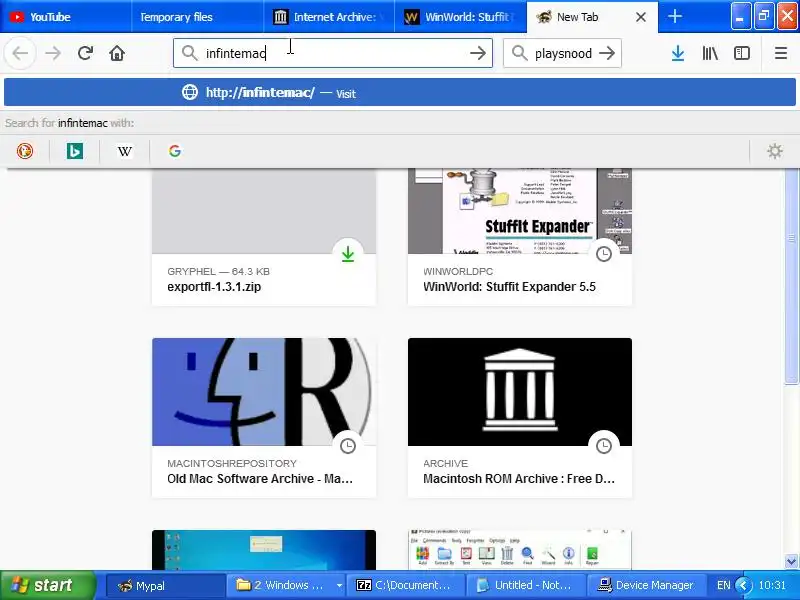Search with the Wikipedia engine icon
This screenshot has width=800, height=600.
(x=124, y=151)
